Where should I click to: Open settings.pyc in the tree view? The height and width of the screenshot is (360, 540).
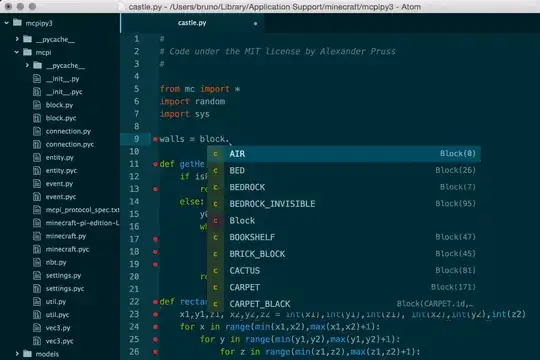pos(65,288)
